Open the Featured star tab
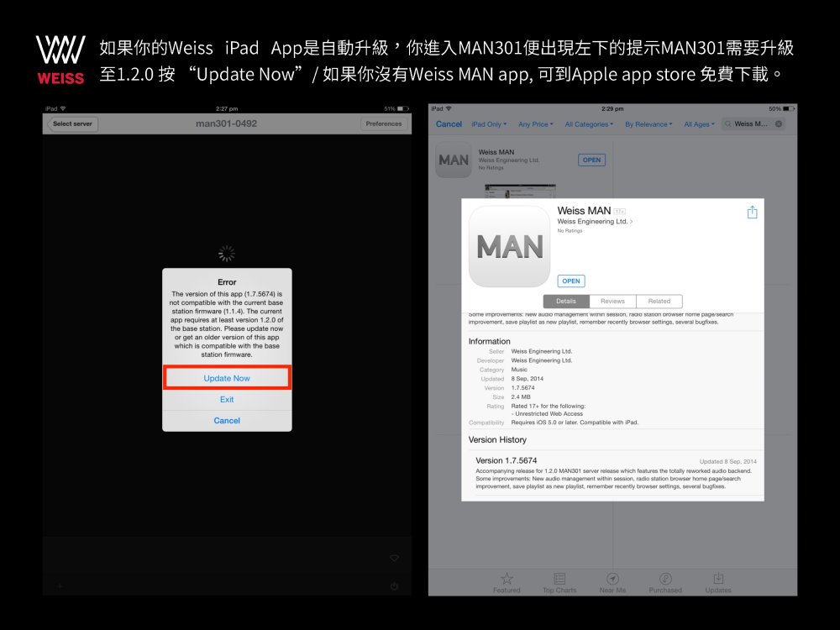The width and height of the screenshot is (840, 630). pos(507,582)
